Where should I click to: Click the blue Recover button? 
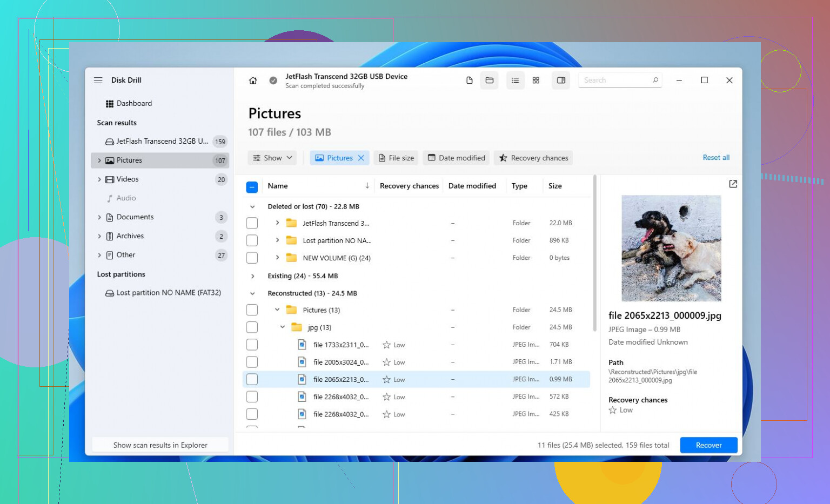click(708, 445)
